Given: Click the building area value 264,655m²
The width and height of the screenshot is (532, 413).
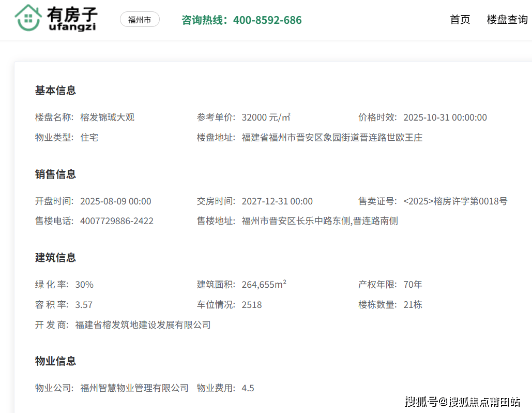Looking at the screenshot, I should pos(264,285).
